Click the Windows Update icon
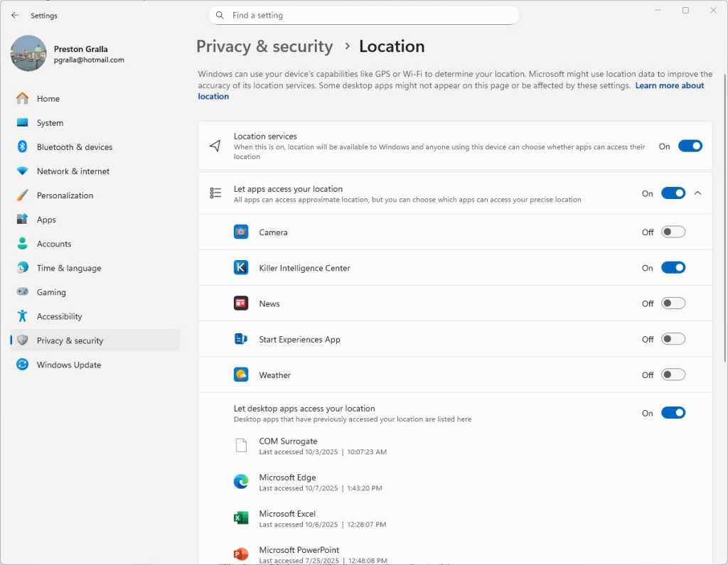Screen dimensions: 728x565 22,365
